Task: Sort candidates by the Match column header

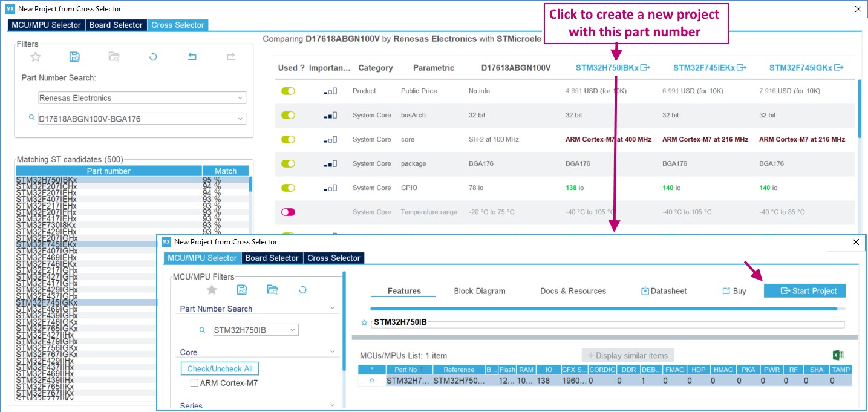Action: pos(226,171)
